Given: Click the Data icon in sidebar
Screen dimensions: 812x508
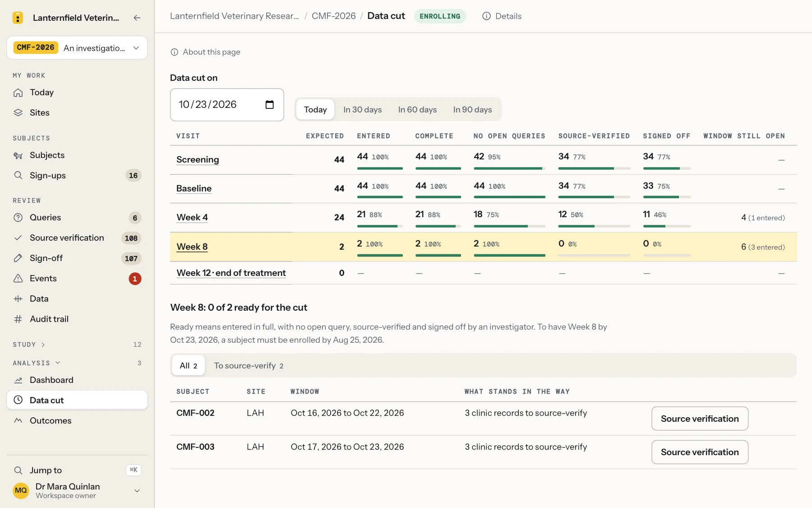Looking at the screenshot, I should 18,299.
